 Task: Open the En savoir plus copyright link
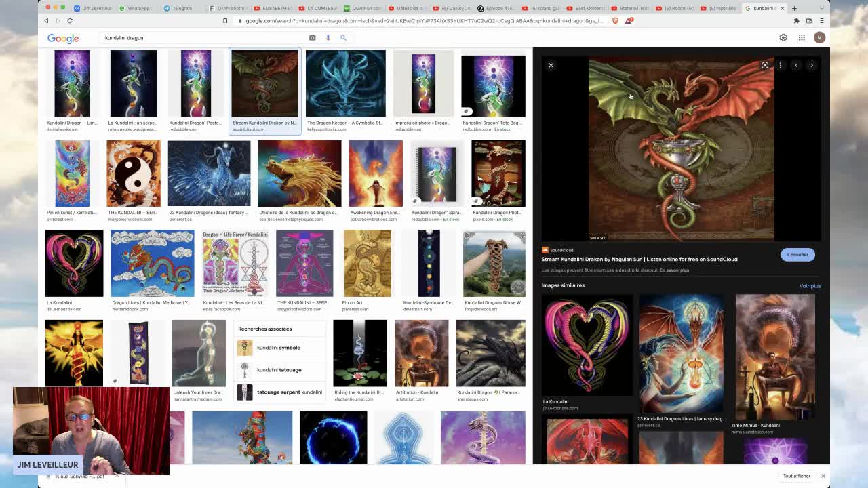tap(674, 270)
